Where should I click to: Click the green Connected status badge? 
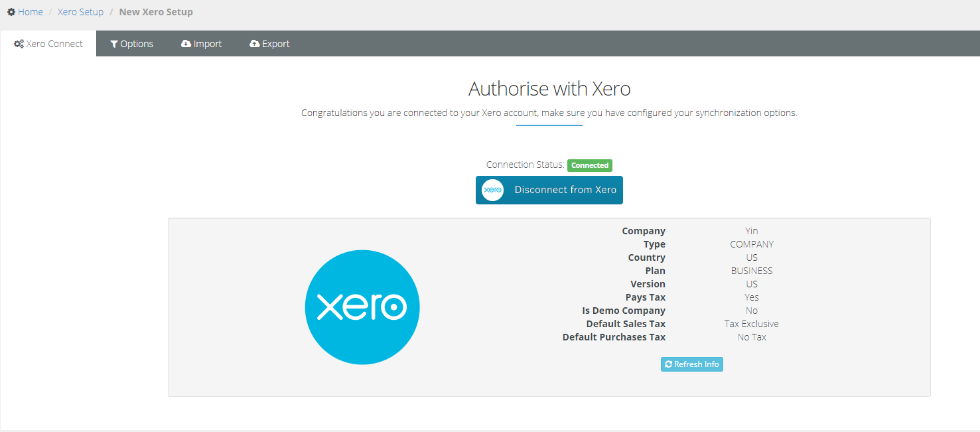click(x=589, y=165)
